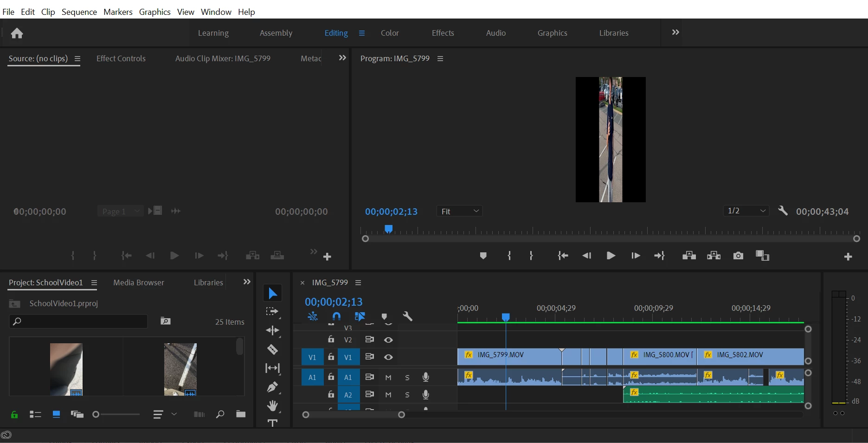Click the Home icon
This screenshot has width=868, height=443.
coord(17,33)
